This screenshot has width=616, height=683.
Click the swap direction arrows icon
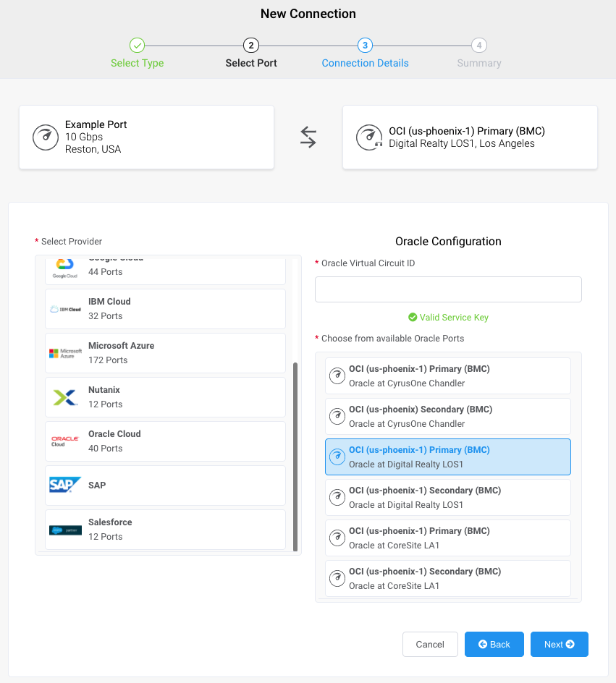[308, 137]
